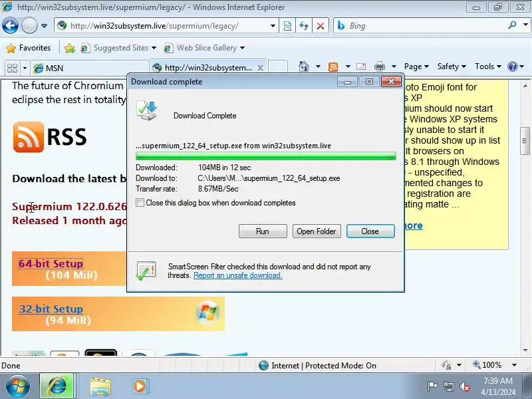Viewport: 532px width, 399px height.
Task: Click the Back navigation arrow
Action: pyautogui.click(x=10, y=26)
